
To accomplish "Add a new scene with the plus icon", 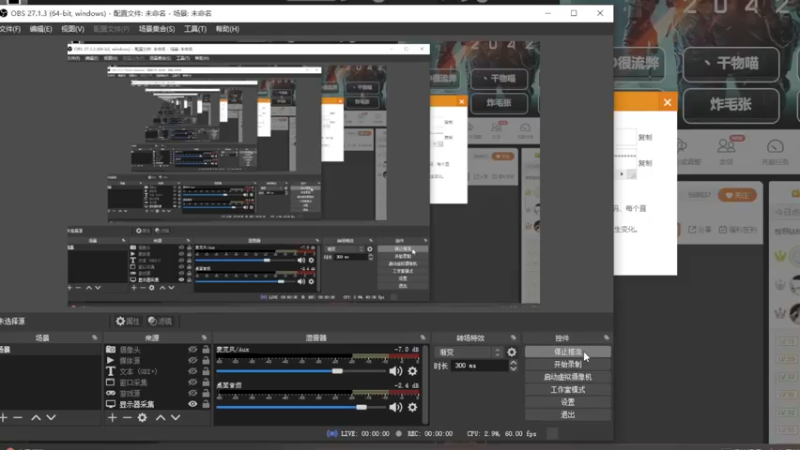I will click(4, 417).
